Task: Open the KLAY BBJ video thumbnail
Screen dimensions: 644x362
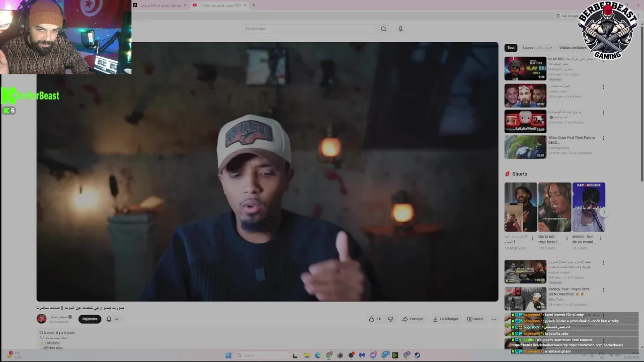Action: [x=525, y=68]
